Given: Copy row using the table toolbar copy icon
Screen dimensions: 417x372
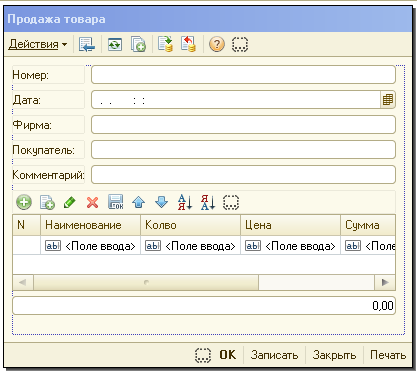Looking at the screenshot, I should tap(47, 202).
